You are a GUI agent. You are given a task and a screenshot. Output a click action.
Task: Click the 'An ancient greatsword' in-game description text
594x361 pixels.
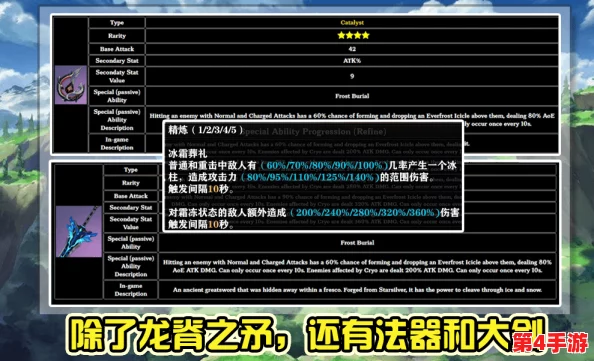pyautogui.click(x=357, y=290)
